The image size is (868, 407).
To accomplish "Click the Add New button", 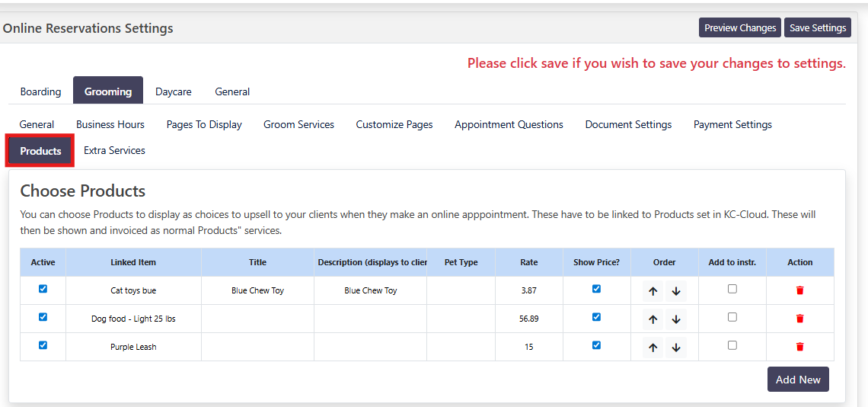I will point(797,380).
